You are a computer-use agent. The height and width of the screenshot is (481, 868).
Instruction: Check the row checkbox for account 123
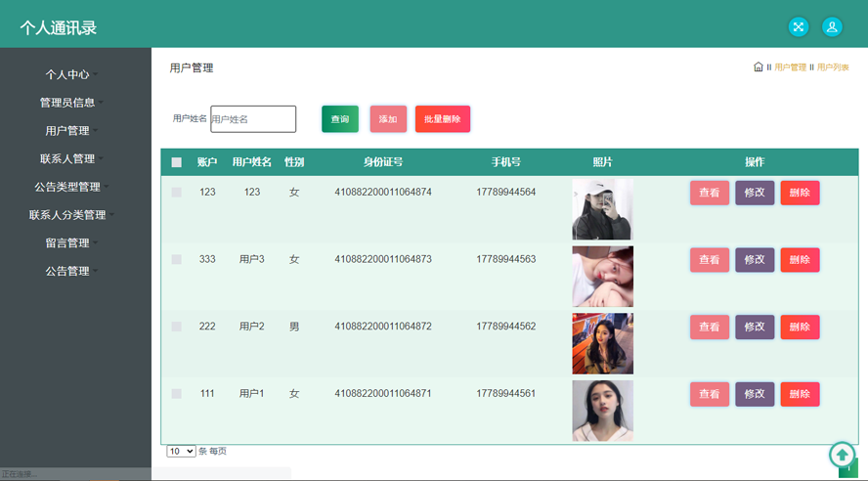[177, 192]
